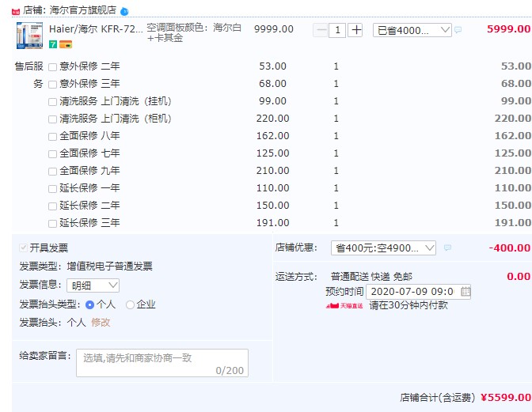Screen dimensions: 532x412
Task: Select 个人 invoice header type
Action: coord(89,304)
